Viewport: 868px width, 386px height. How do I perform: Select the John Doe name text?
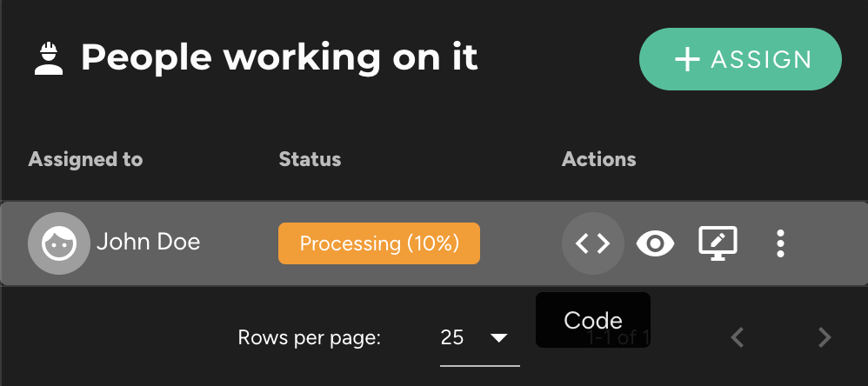coord(149,242)
